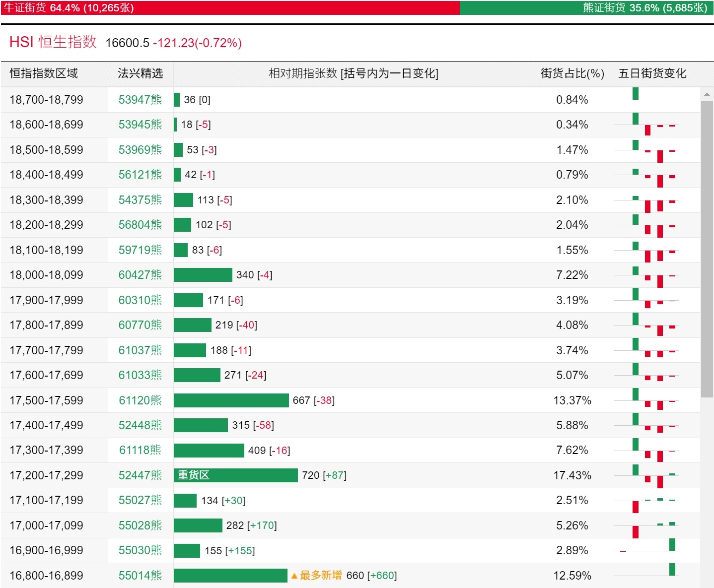Click the red 牛证街货 64.4% bar
714x588 pixels.
pos(230,8)
